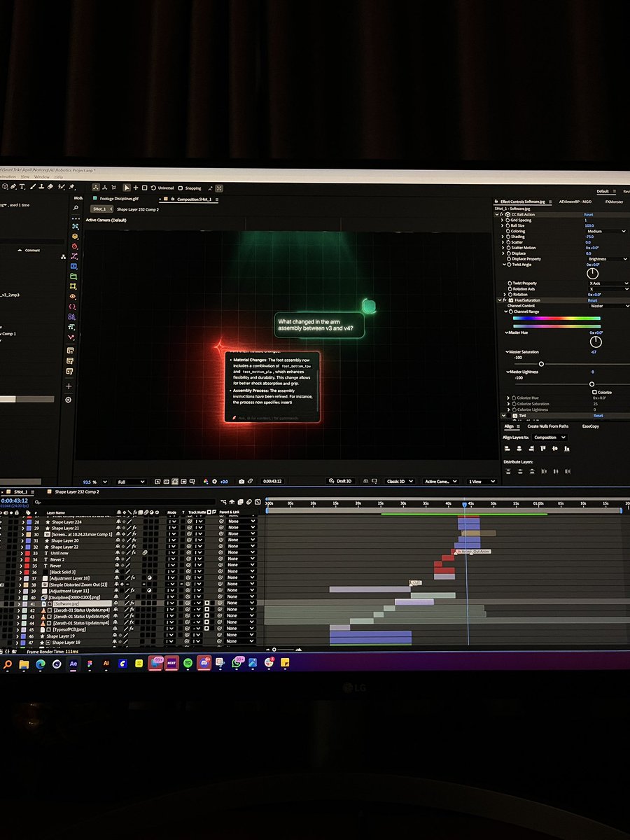Reset the CC Ball Action effect
The width and height of the screenshot is (630, 840).
(589, 215)
